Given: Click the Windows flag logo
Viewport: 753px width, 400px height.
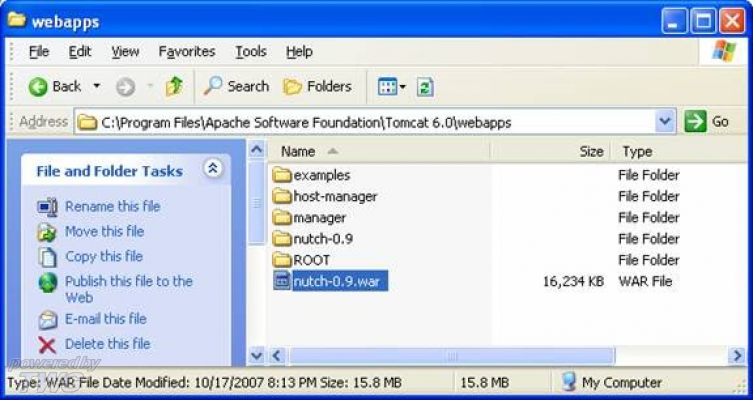Looking at the screenshot, I should pos(724,50).
